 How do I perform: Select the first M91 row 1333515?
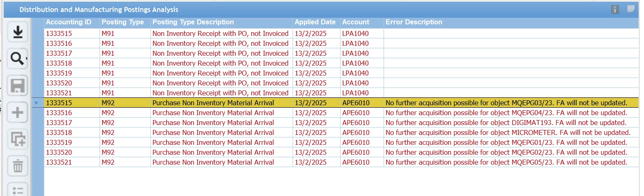[341, 33]
